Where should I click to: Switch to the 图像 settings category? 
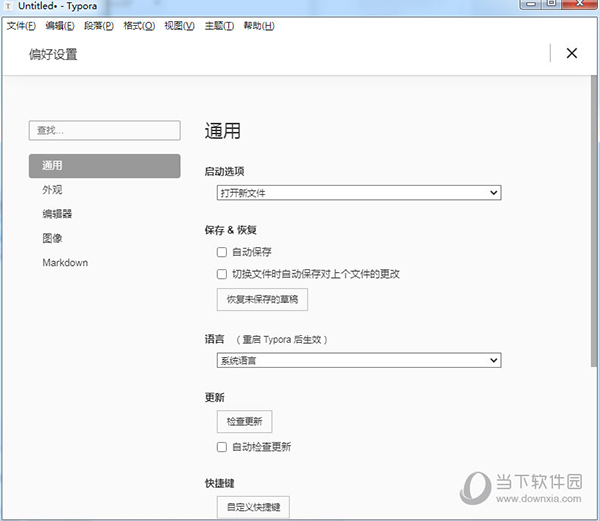(52, 238)
